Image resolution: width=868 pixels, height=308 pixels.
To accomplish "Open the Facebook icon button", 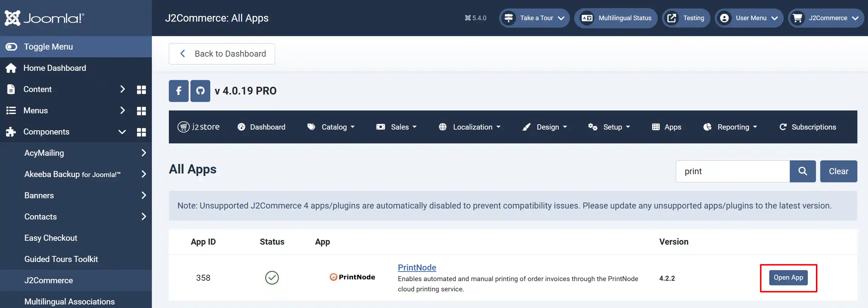I will pyautogui.click(x=179, y=91).
